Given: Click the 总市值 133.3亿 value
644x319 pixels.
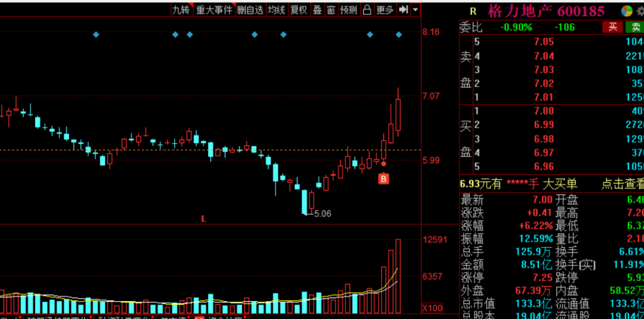Looking at the screenshot, I should (534, 304).
